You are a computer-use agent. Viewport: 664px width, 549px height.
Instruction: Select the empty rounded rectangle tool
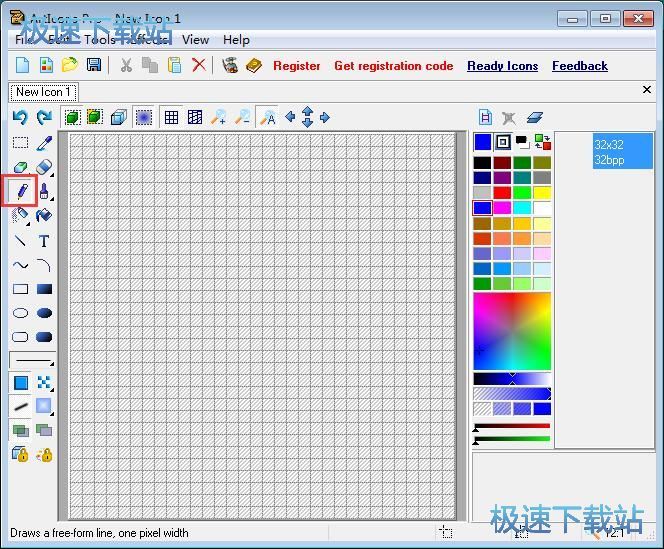tap(20, 337)
